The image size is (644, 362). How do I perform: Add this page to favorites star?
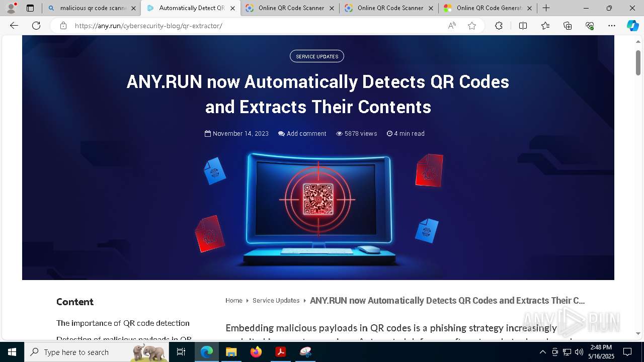point(472,26)
